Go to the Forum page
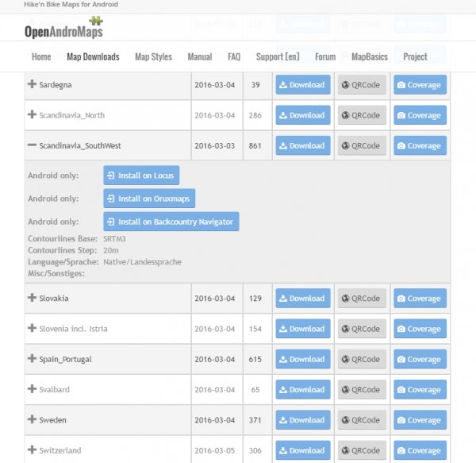The image size is (476, 463). (325, 57)
